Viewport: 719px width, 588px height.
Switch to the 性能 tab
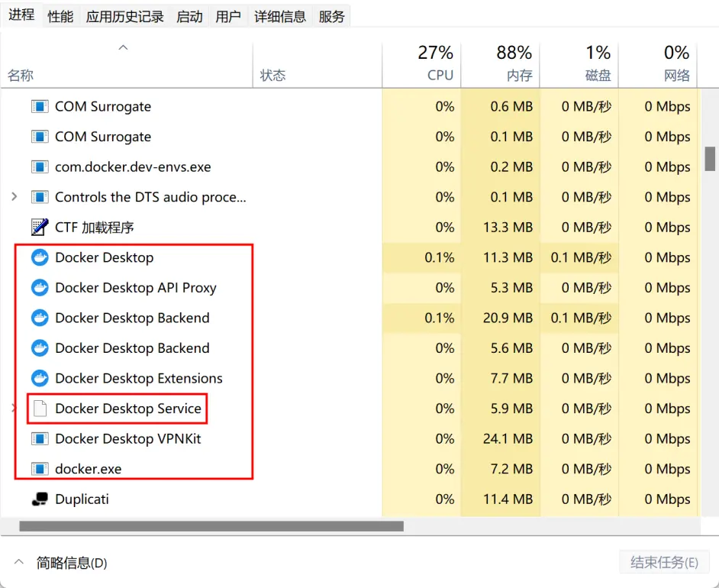pos(60,17)
